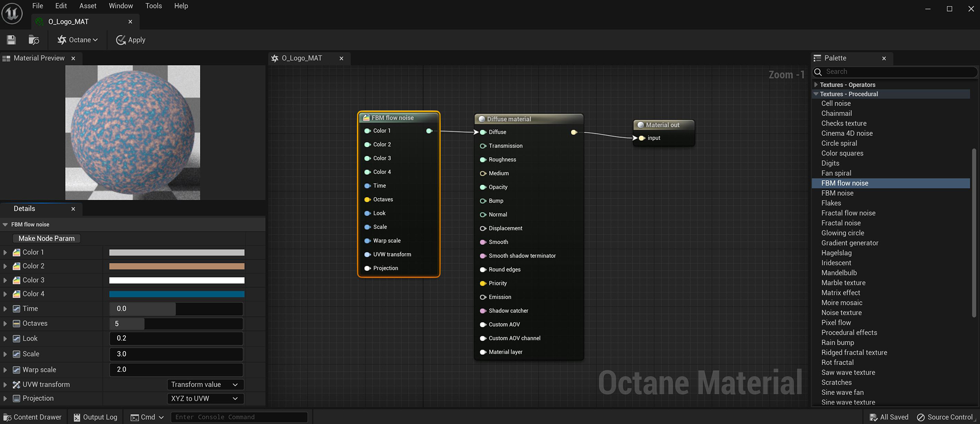
Task: Click the Emission pin on Diffuse material
Action: click(x=483, y=297)
